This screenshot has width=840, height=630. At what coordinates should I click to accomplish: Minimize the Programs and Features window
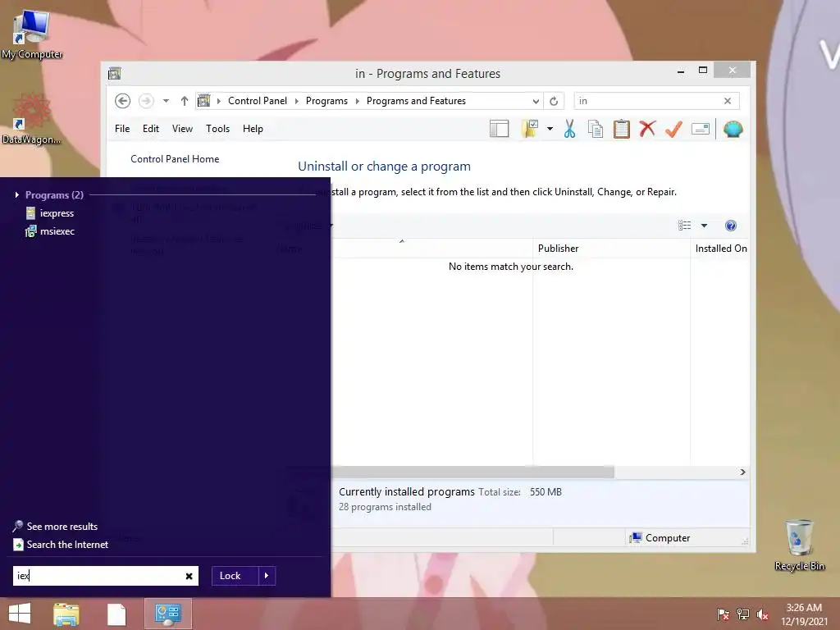pyautogui.click(x=681, y=71)
